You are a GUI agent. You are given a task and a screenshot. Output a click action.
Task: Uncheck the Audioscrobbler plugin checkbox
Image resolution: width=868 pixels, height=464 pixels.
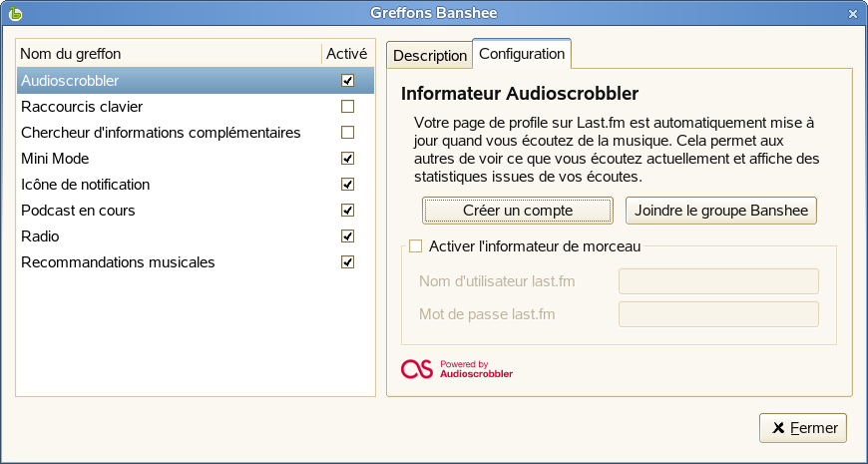click(x=347, y=81)
